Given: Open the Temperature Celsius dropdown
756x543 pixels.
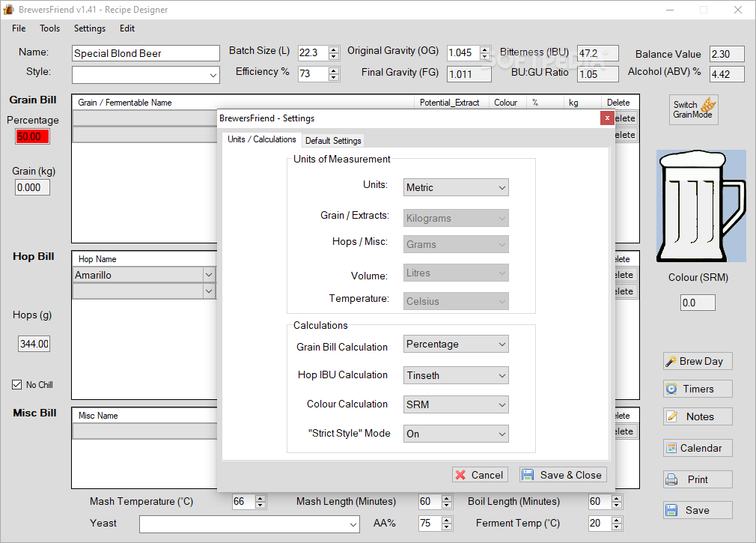Looking at the screenshot, I should pyautogui.click(x=456, y=301).
